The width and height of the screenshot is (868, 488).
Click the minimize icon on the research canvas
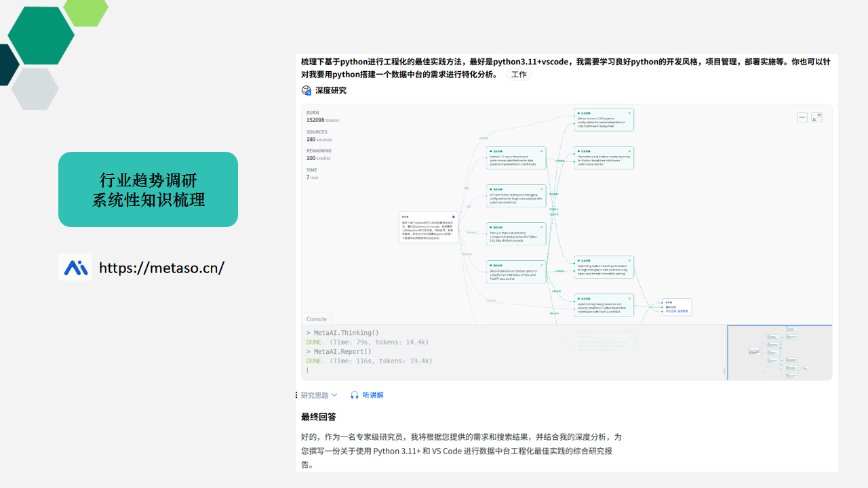click(802, 117)
